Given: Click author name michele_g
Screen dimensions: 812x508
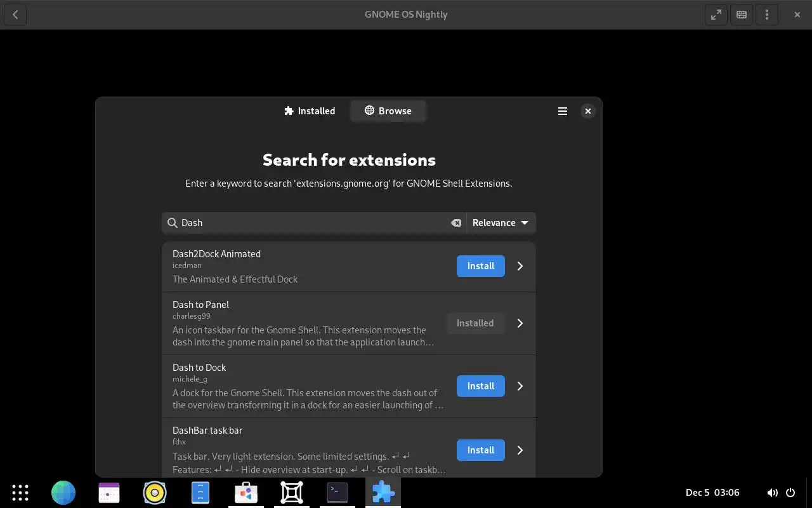Looking at the screenshot, I should [190, 379].
